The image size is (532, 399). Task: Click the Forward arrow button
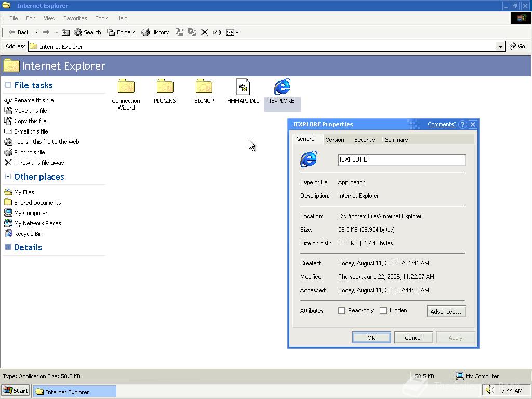pyautogui.click(x=46, y=32)
